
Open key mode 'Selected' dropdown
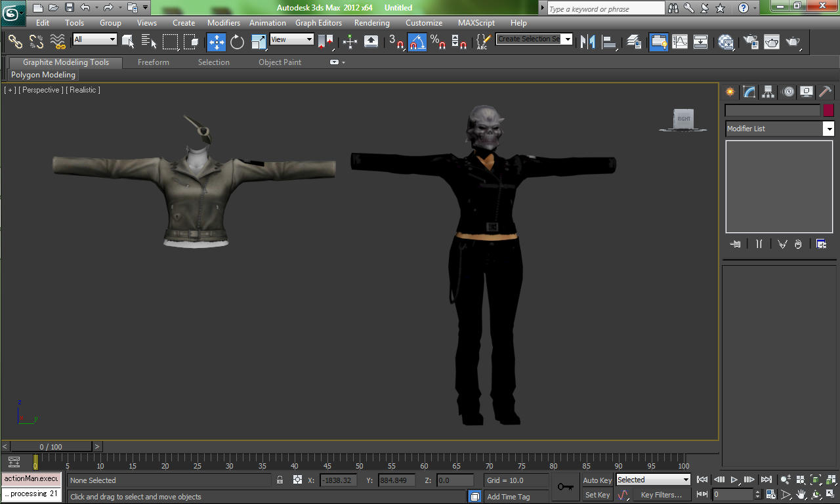coord(653,480)
